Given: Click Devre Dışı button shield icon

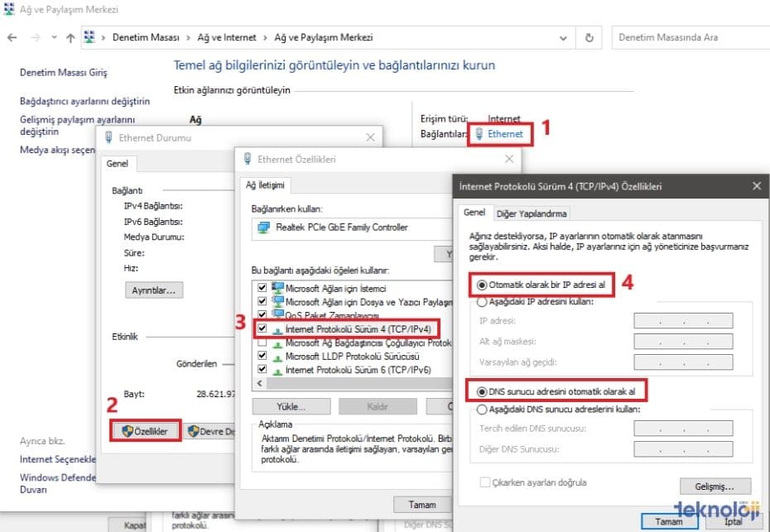Looking at the screenshot, I should [194, 431].
